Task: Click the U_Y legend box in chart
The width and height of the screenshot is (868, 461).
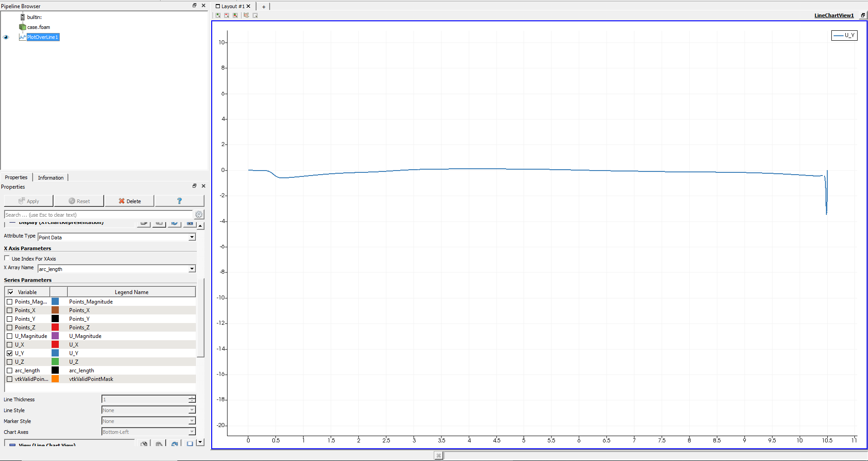Action: pyautogui.click(x=844, y=35)
